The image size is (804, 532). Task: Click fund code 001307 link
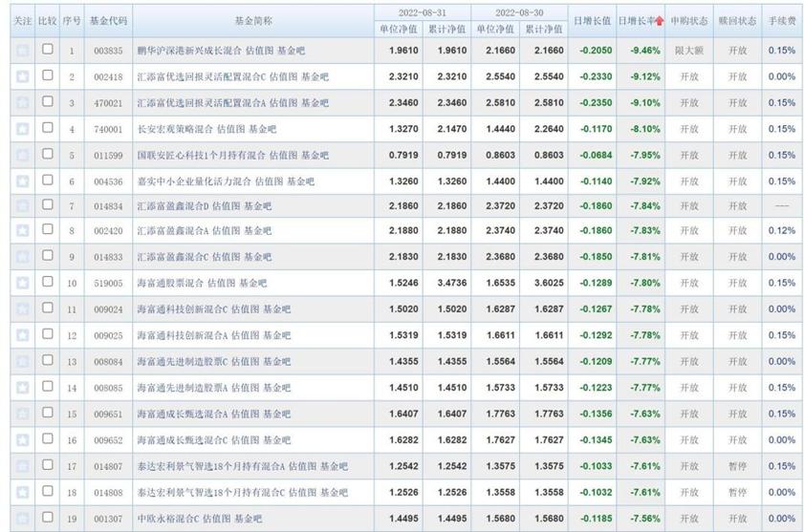(x=107, y=519)
